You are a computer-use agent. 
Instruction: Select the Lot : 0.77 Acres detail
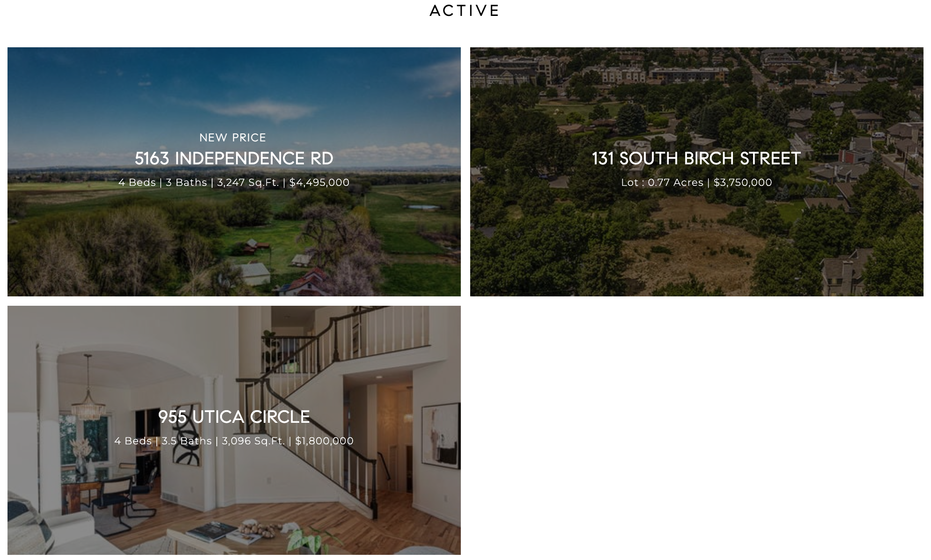pos(662,183)
